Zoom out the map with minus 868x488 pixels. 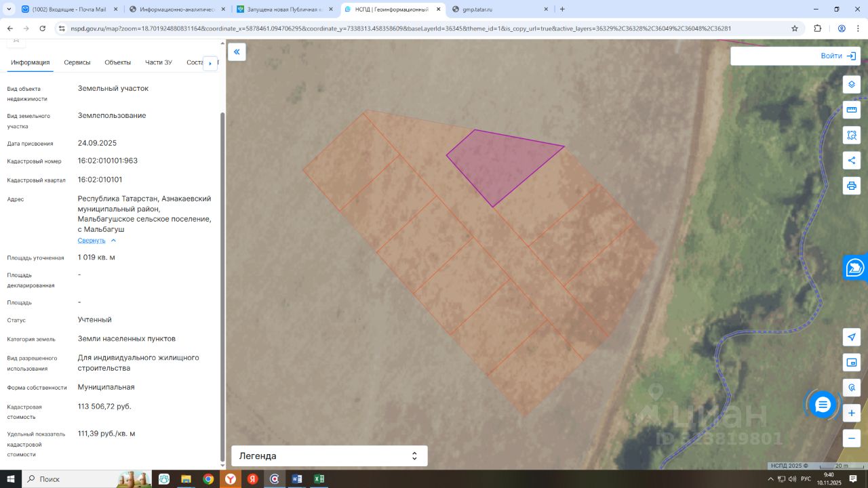(852, 439)
